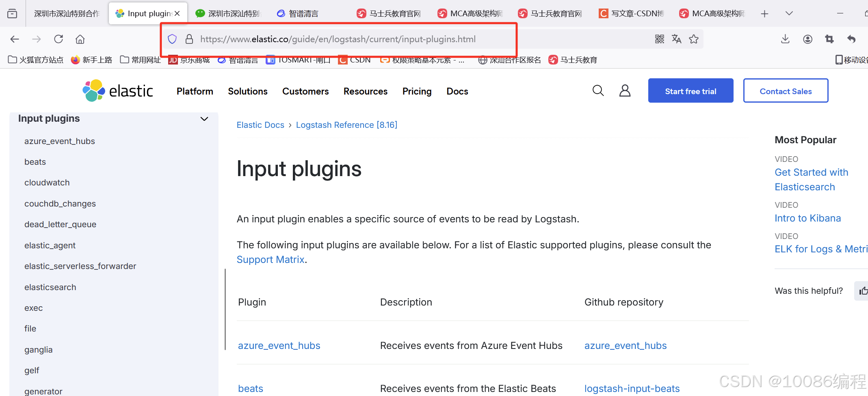The height and width of the screenshot is (396, 868).
Task: Click the undo arrow icon in toolbar
Action: (851, 39)
